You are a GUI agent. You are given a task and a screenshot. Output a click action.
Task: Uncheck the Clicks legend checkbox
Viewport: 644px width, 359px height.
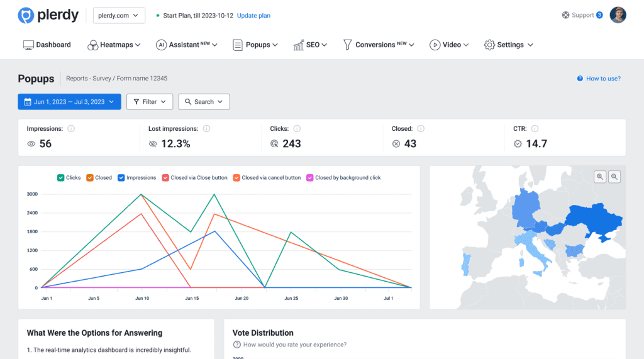point(61,178)
